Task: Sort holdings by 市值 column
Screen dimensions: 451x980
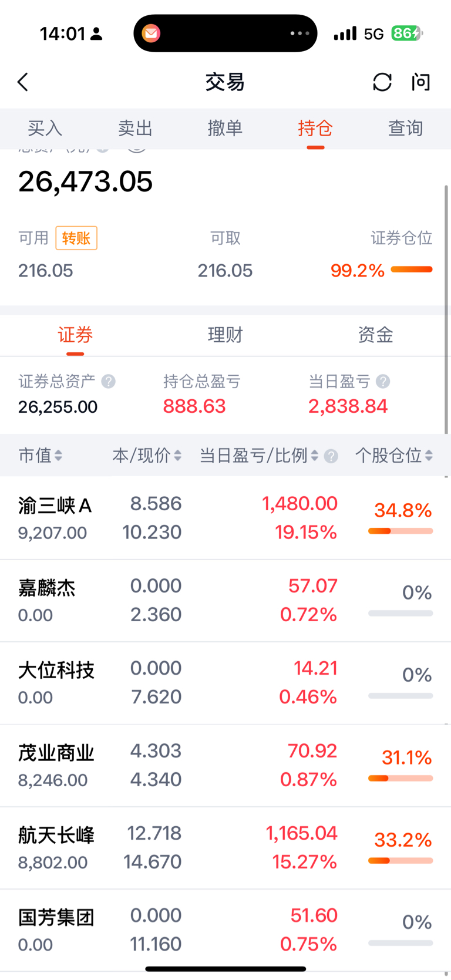Action: coord(40,456)
